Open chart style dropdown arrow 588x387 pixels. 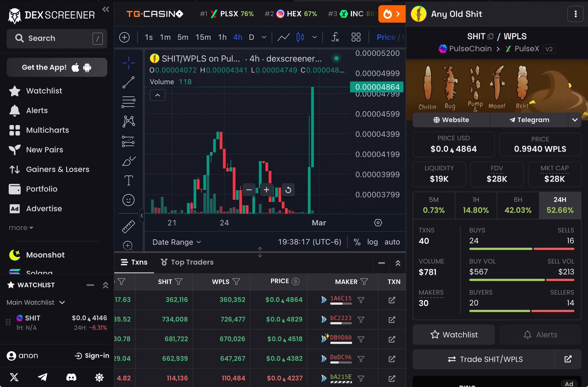point(315,37)
